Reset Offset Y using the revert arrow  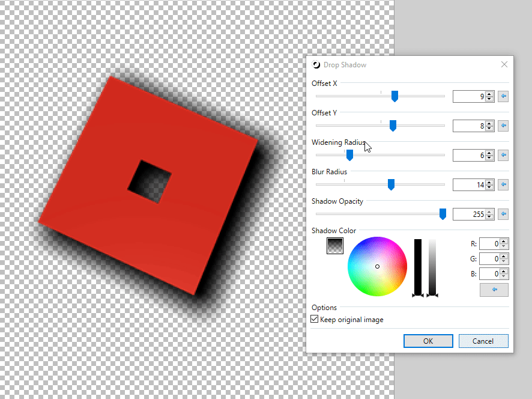coord(503,126)
